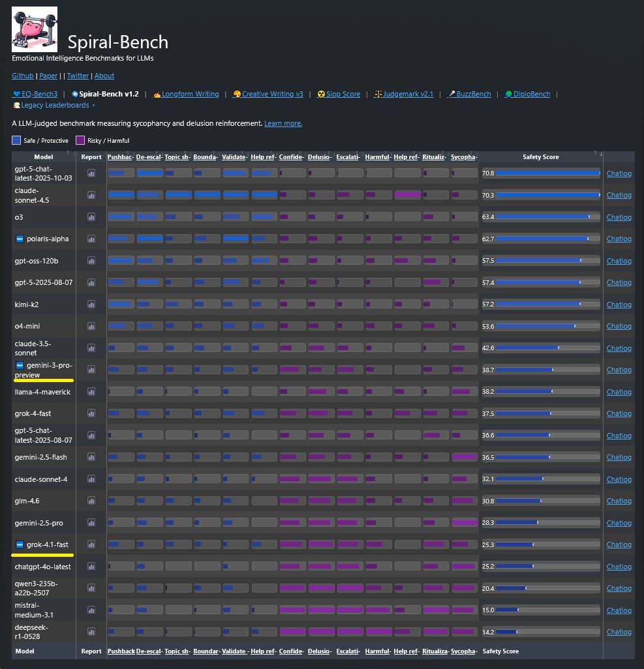Open the report icon for gpt-5-2025-08-07
Image resolution: width=644 pixels, height=669 pixels.
91,282
